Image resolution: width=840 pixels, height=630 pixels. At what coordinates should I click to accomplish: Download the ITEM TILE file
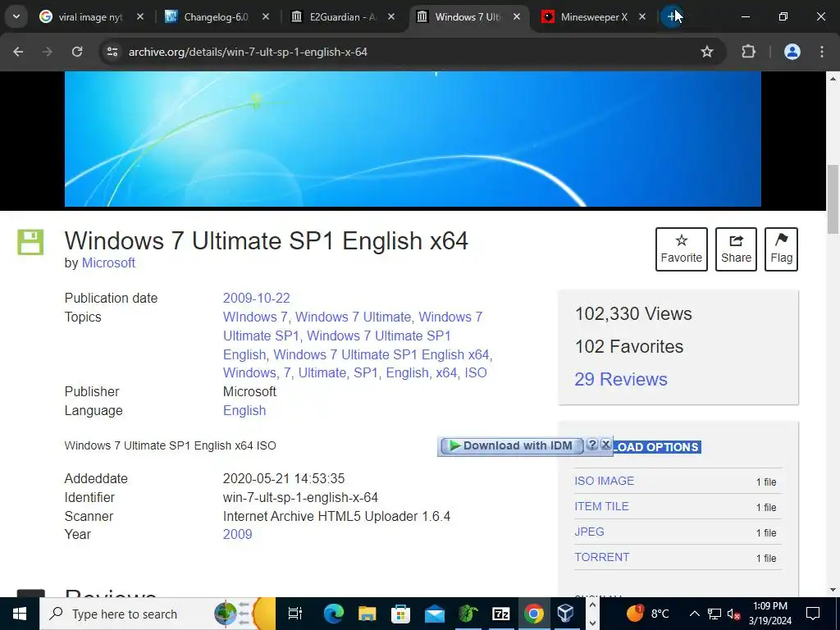[601, 506]
